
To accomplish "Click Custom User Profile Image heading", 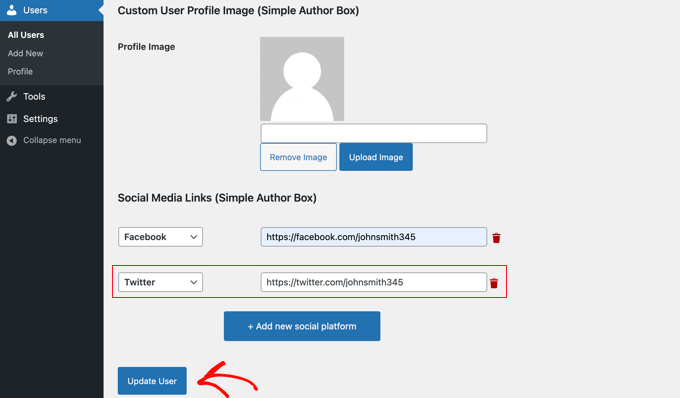I will [x=238, y=10].
